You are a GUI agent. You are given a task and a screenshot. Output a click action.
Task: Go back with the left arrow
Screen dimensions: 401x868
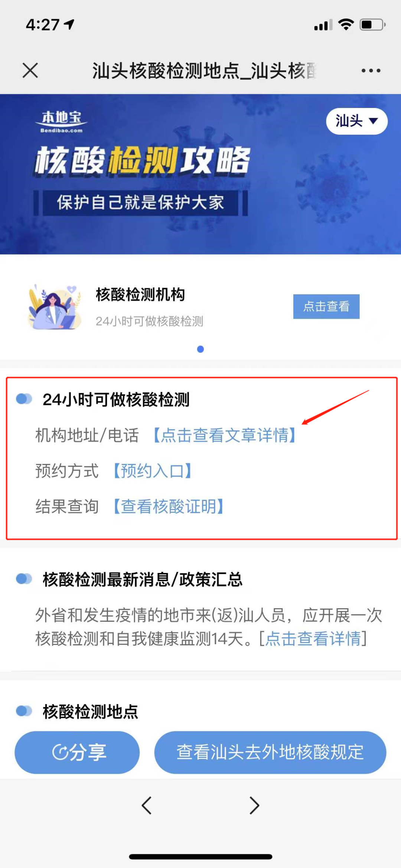click(x=147, y=805)
